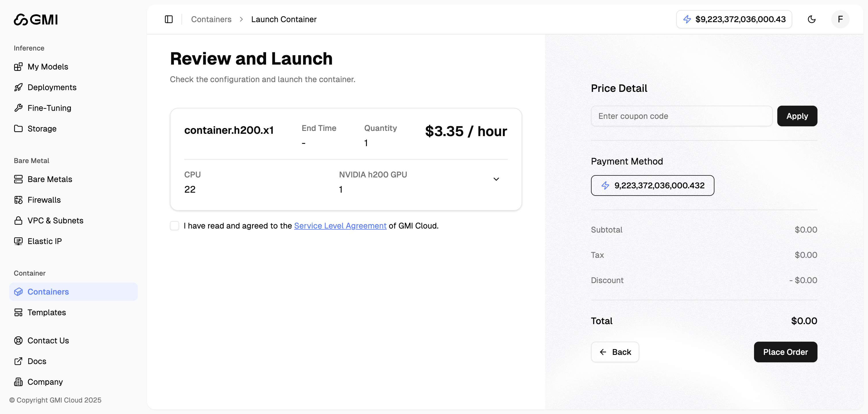868x414 pixels.
Task: Click the GMI logo
Action: pyautogui.click(x=36, y=20)
